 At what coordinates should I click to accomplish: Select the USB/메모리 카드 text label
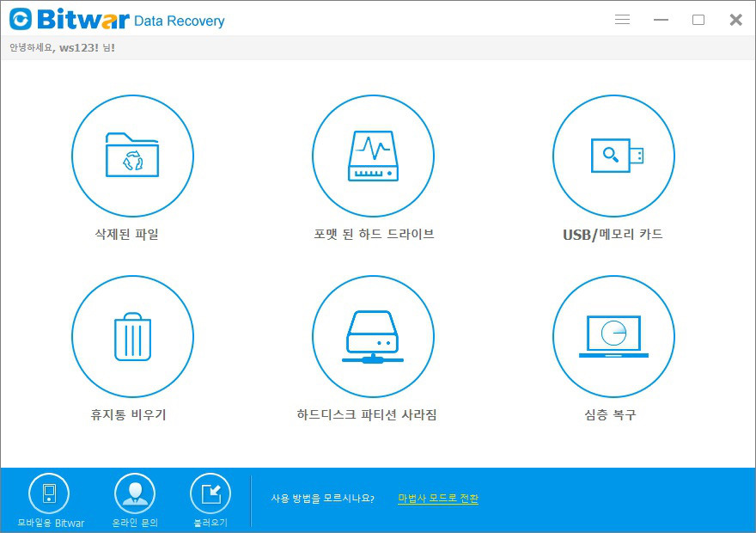tap(613, 235)
